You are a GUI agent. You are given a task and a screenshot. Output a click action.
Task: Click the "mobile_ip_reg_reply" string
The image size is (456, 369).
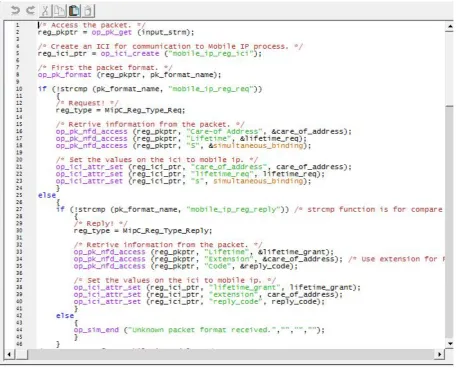tap(233, 210)
